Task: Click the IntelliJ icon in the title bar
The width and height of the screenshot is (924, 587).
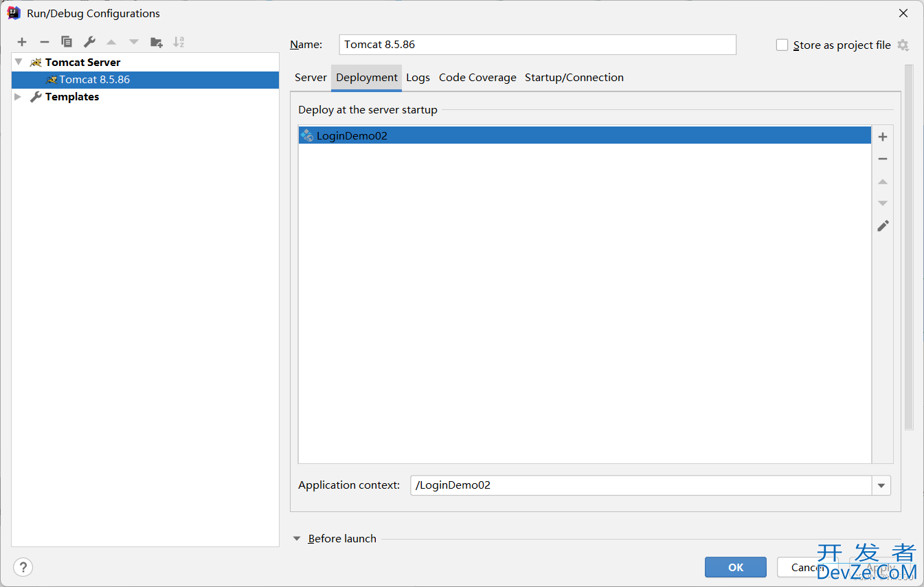Action: point(13,12)
